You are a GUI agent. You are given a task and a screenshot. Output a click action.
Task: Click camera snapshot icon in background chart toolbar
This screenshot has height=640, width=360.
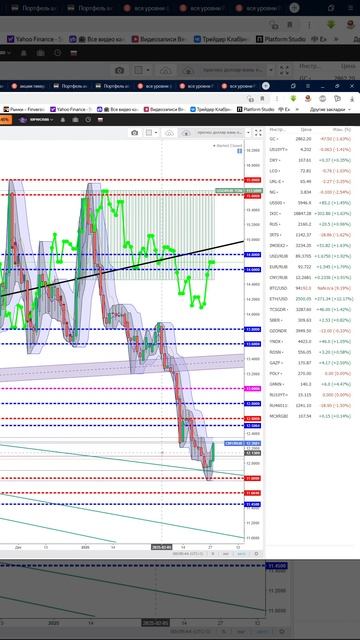click(x=119, y=71)
